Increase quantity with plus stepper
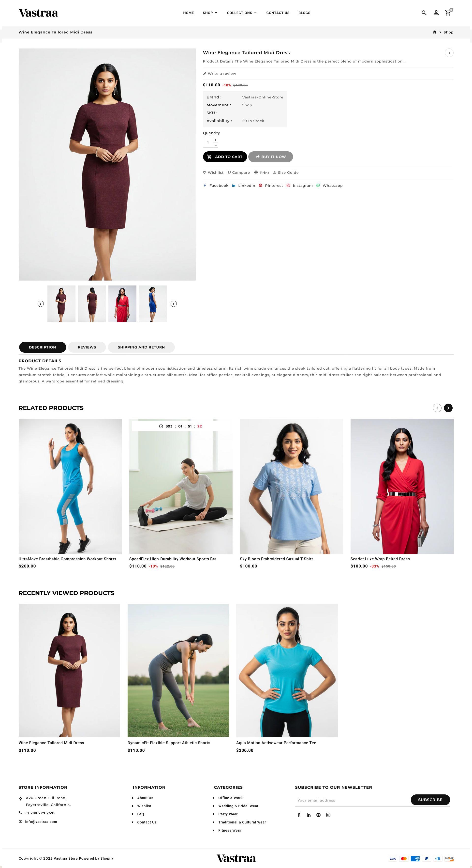472x868 pixels. [215, 140]
